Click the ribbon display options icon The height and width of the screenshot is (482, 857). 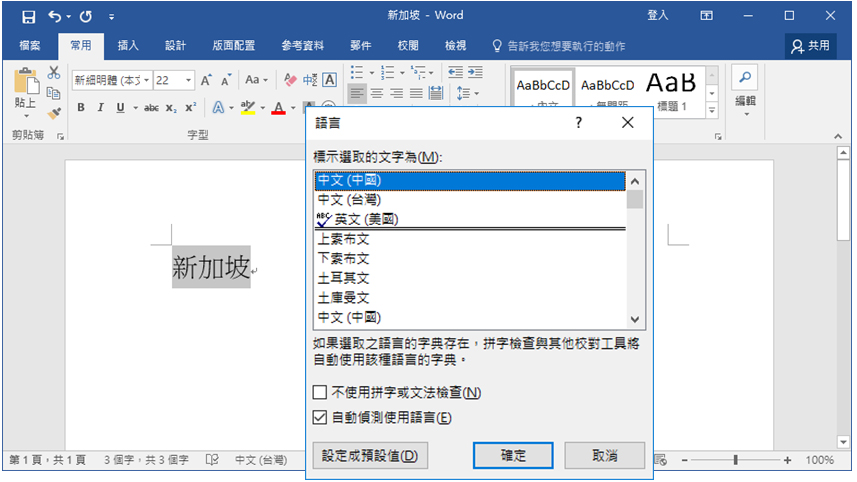click(x=706, y=16)
